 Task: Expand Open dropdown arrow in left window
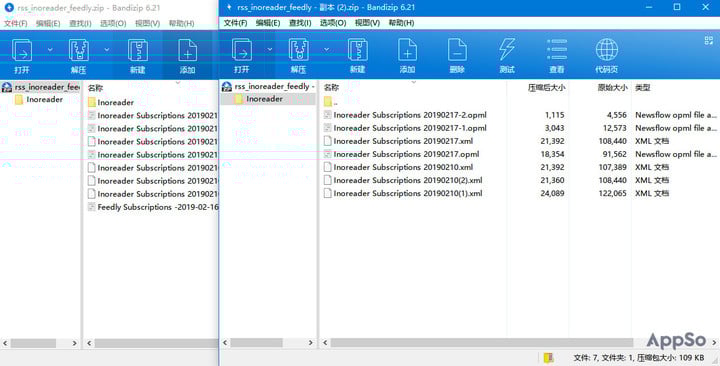click(x=50, y=50)
